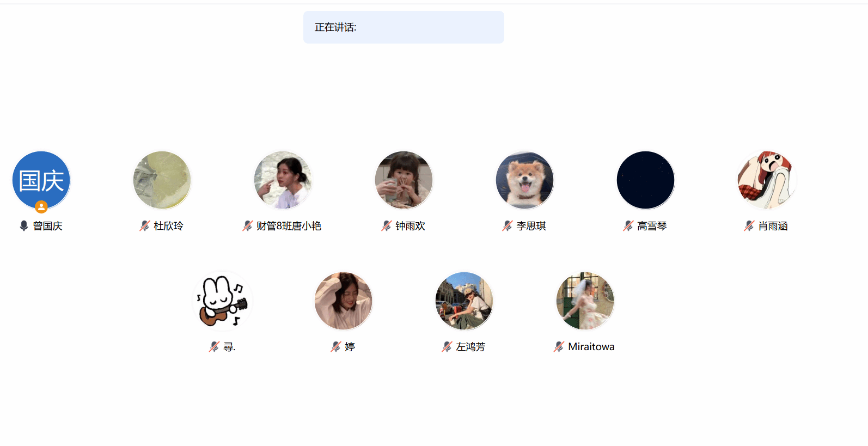Click the muted microphone icon beside 杜欣玲

[144, 225]
